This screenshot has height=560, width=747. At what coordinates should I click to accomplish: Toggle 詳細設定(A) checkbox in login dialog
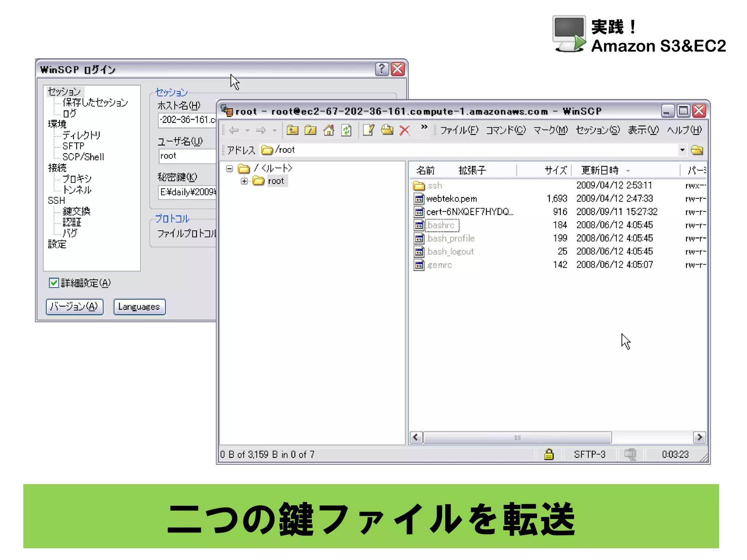[54, 283]
